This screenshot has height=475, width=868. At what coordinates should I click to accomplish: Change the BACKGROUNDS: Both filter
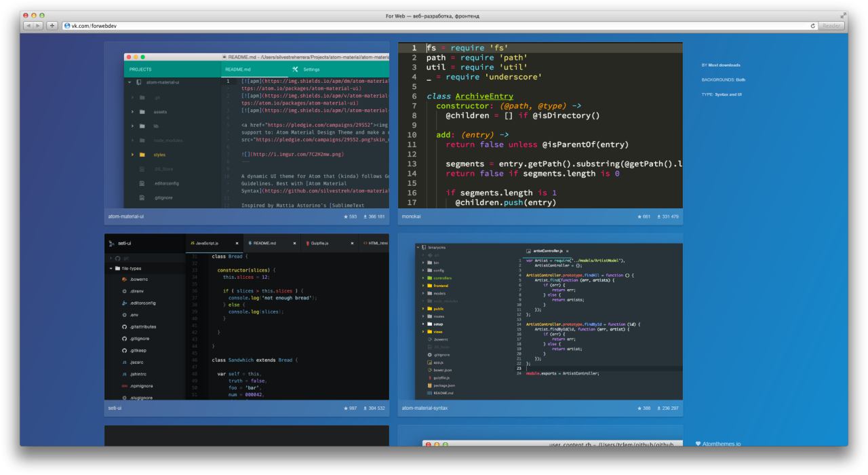pos(724,79)
